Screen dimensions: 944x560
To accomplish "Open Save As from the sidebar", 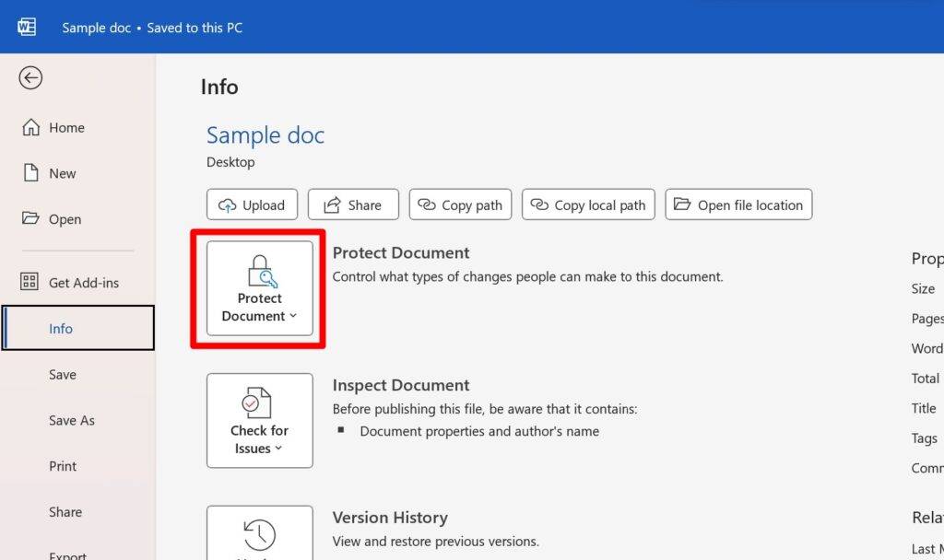I will (x=71, y=420).
